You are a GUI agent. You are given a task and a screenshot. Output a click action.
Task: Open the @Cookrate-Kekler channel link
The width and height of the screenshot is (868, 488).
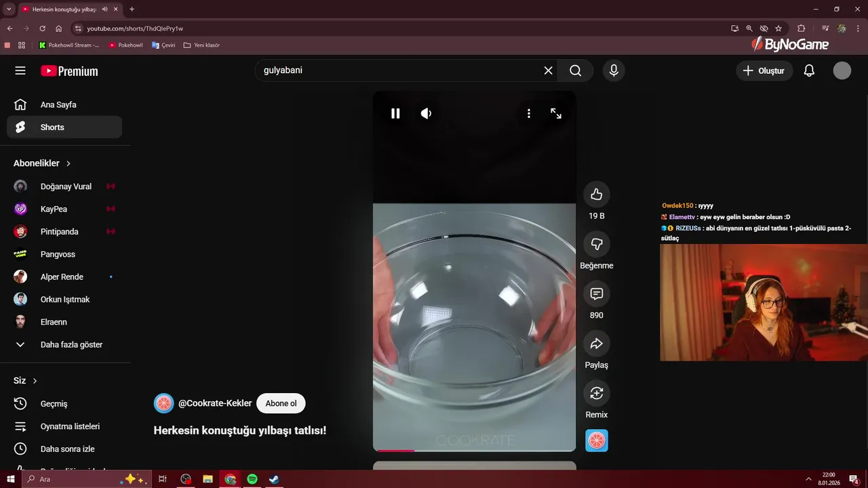point(215,403)
